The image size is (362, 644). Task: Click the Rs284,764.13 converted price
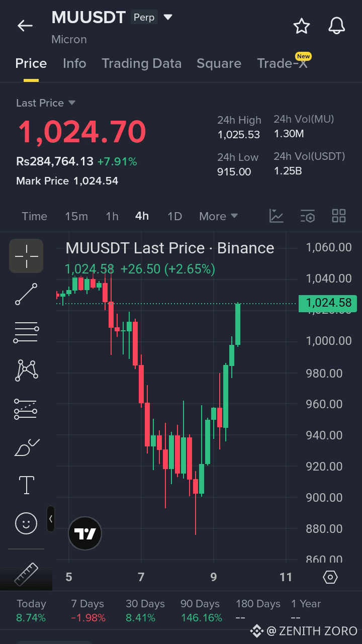click(55, 161)
